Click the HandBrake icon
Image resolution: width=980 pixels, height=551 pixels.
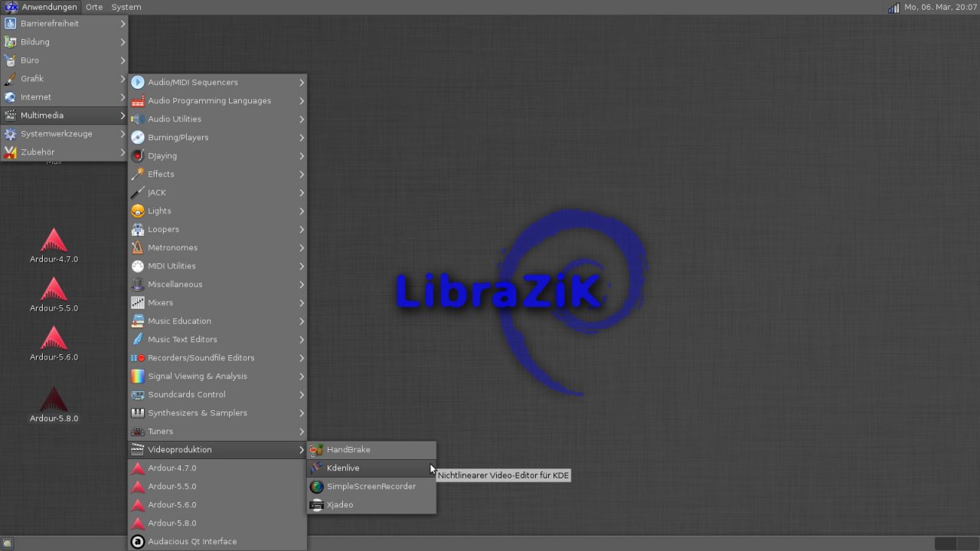click(316, 450)
